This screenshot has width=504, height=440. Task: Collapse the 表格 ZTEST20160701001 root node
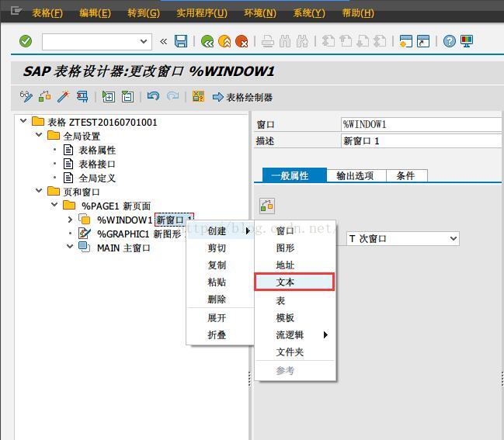(x=23, y=121)
